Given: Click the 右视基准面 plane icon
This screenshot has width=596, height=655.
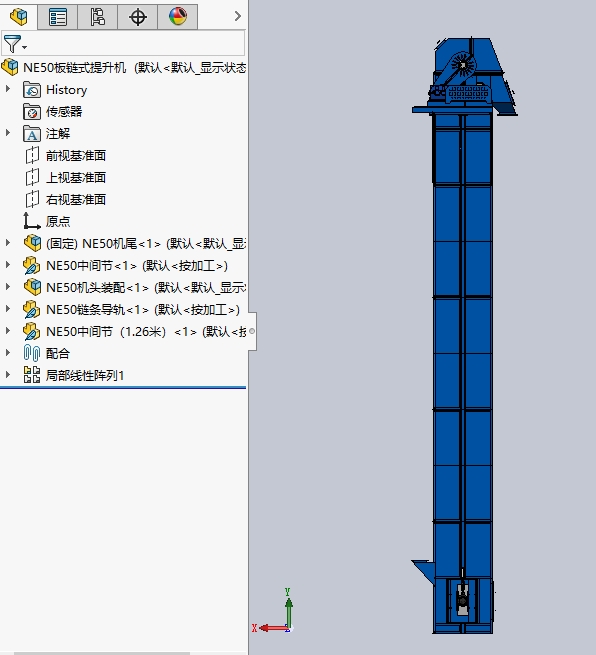Looking at the screenshot, I should click(x=32, y=199).
